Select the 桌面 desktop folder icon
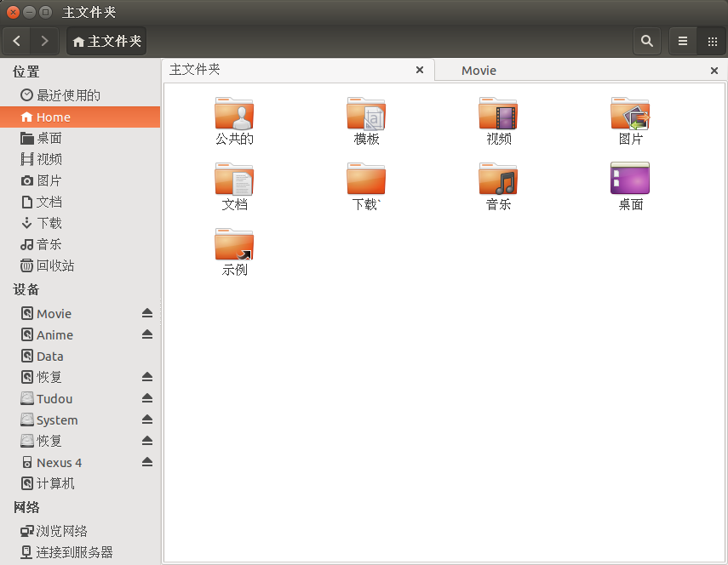728x565 pixels. (x=630, y=180)
